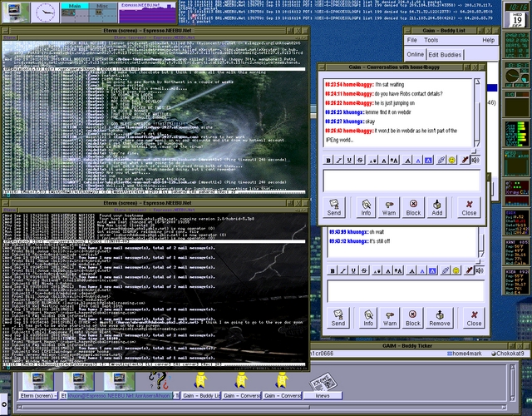
Task: Open font face selector in home4baggy conversation
Action: pyautogui.click(x=407, y=161)
